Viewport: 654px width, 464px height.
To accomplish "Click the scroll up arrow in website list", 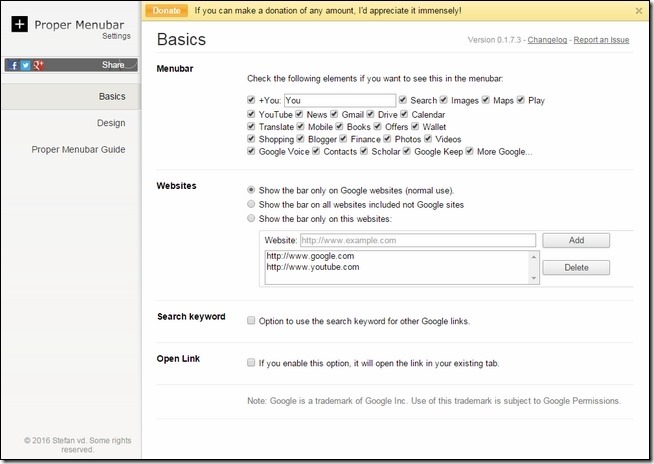I will [x=532, y=256].
